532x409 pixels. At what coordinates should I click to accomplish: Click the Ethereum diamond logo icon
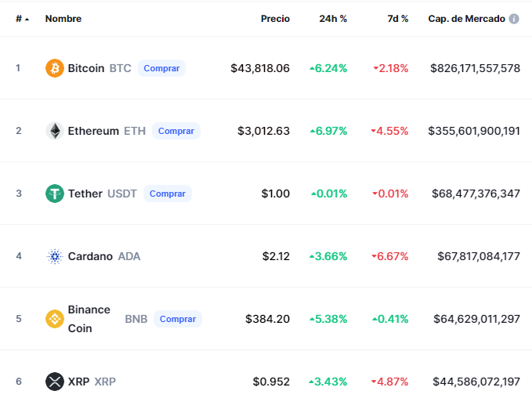pos(55,131)
